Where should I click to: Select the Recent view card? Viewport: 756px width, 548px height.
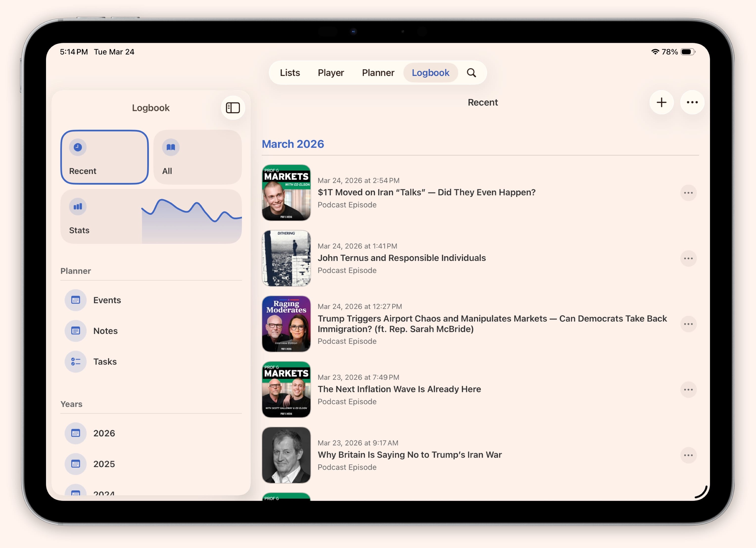105,157
